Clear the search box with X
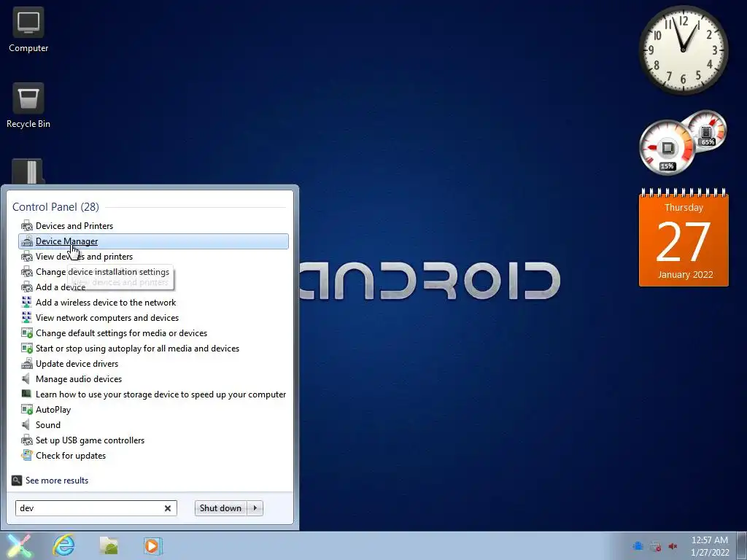Image resolution: width=747 pixels, height=560 pixels. [x=168, y=508]
